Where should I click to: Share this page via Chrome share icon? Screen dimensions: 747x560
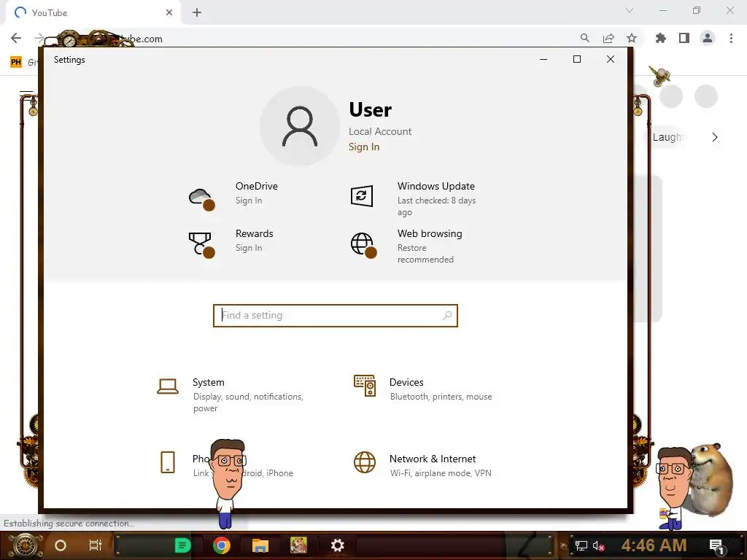tap(608, 38)
